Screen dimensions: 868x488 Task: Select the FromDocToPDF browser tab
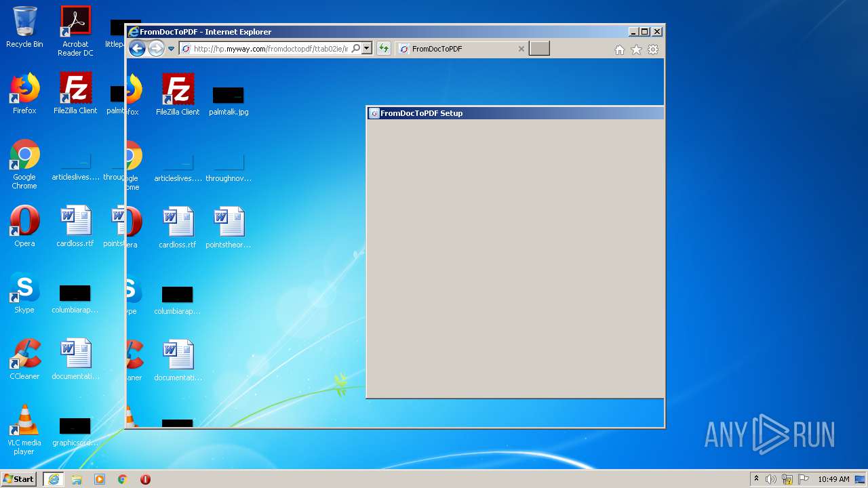coord(461,49)
